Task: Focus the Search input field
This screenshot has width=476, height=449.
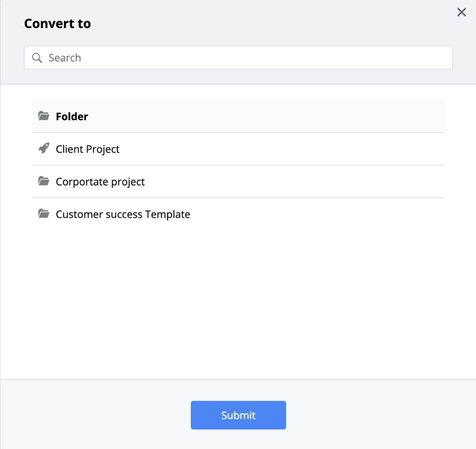Action: 238,57
